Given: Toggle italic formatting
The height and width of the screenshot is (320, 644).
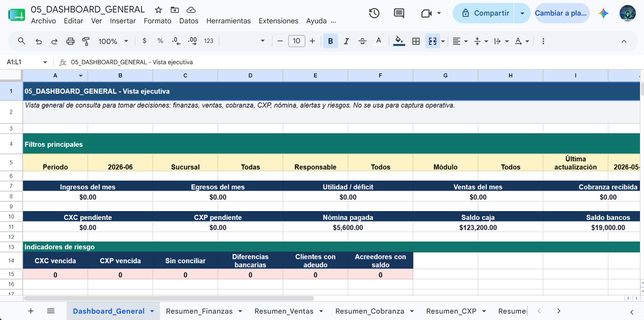Looking at the screenshot, I should click(346, 41).
